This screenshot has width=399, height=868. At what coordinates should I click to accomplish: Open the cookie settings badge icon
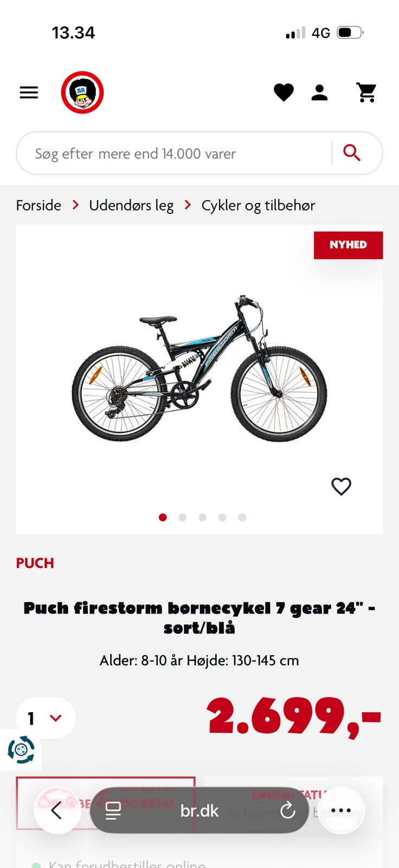pyautogui.click(x=21, y=750)
